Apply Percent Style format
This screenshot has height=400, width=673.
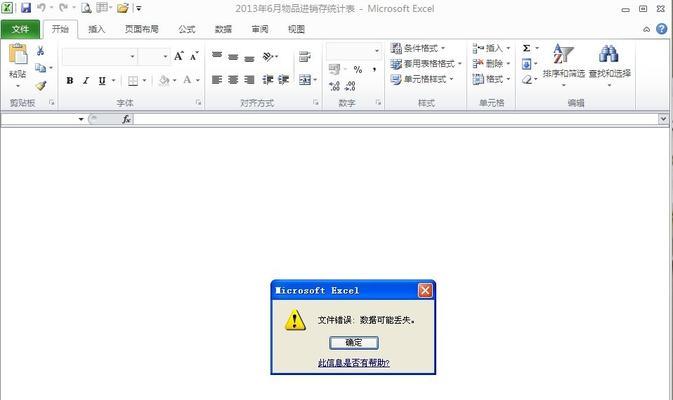(x=358, y=70)
